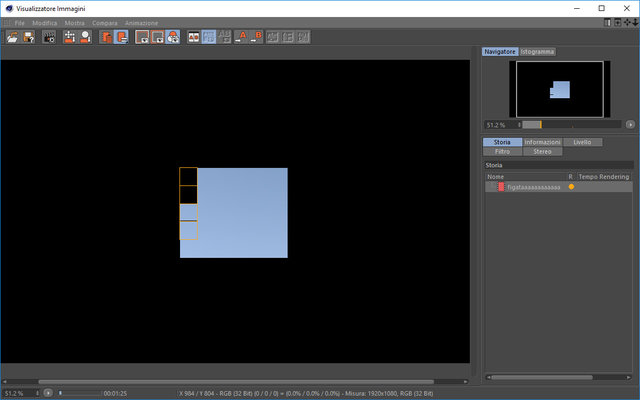Open the Livello tab
The width and height of the screenshot is (640, 400).
click(x=582, y=142)
